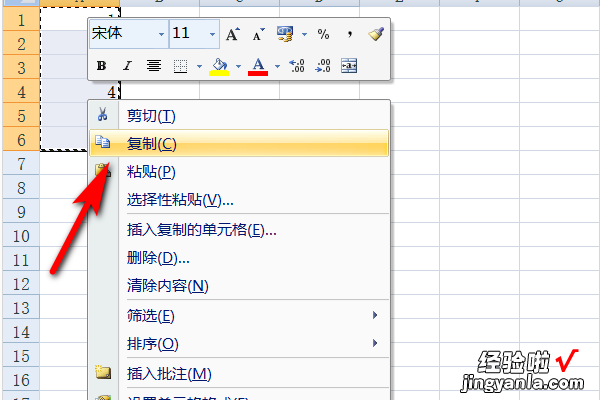Image resolution: width=600 pixels, height=400 pixels.
Task: Select row header 16
Action: tap(21, 380)
